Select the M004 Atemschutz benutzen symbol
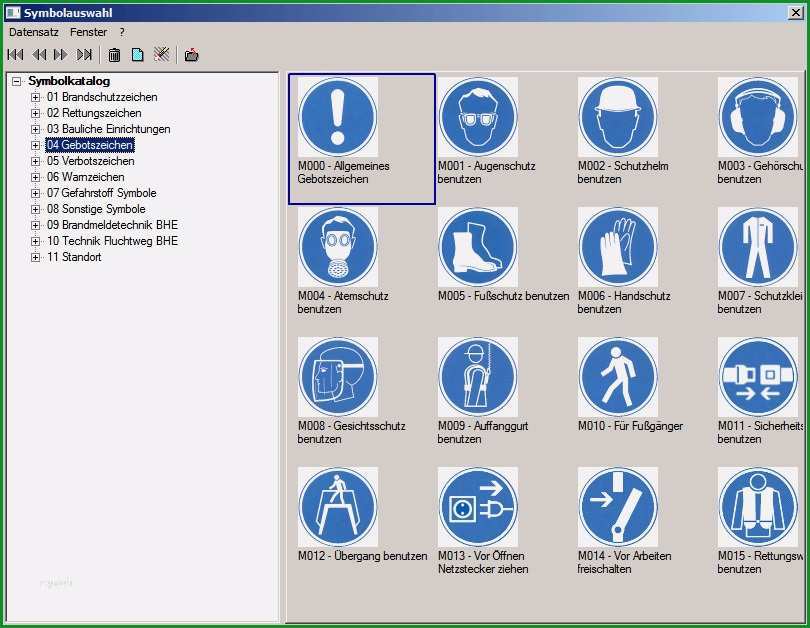The width and height of the screenshot is (810, 628). (338, 247)
